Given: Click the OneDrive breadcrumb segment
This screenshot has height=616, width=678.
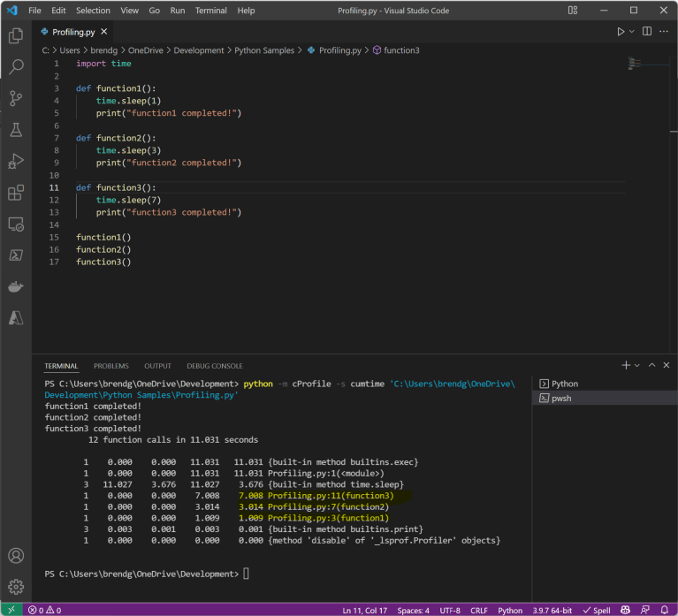Looking at the screenshot, I should tap(145, 50).
